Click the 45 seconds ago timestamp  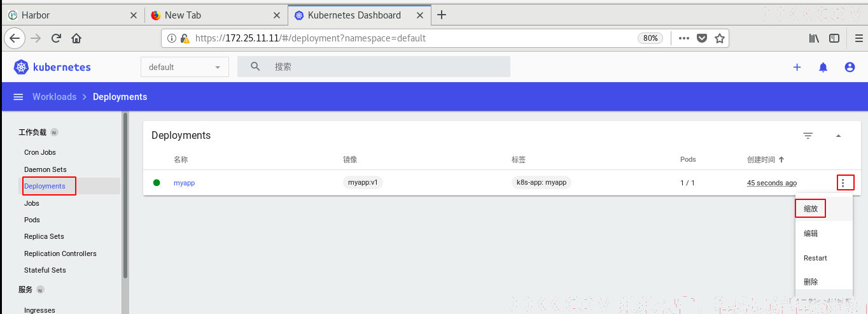[772, 183]
